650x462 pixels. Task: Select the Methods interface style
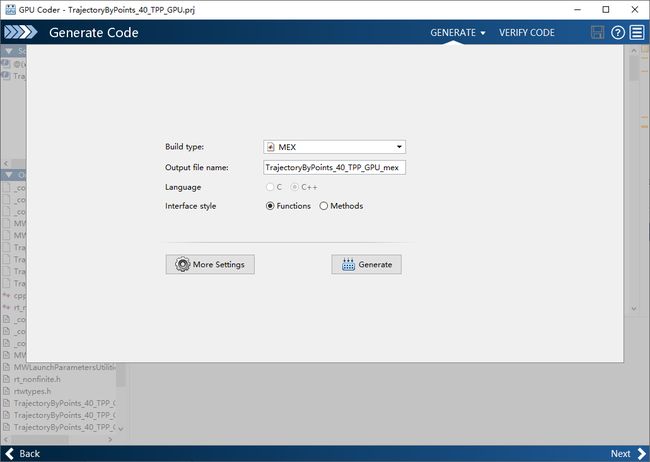click(341, 206)
